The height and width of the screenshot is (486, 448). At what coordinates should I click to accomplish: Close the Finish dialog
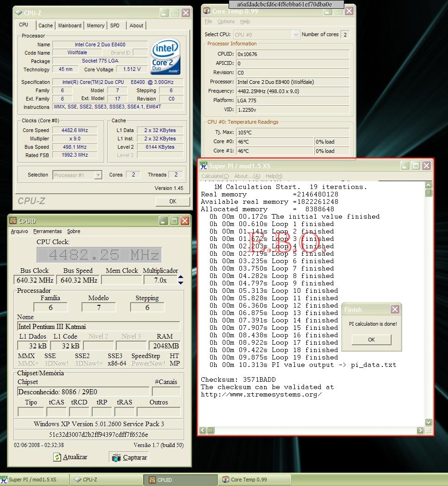(395, 309)
